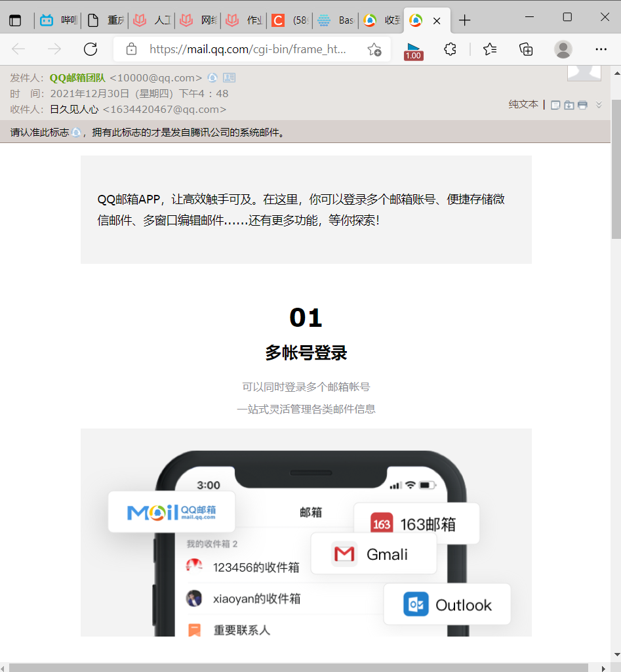Image resolution: width=621 pixels, height=672 pixels.
Task: Click the sender avatar thumbnail
Action: [x=584, y=73]
